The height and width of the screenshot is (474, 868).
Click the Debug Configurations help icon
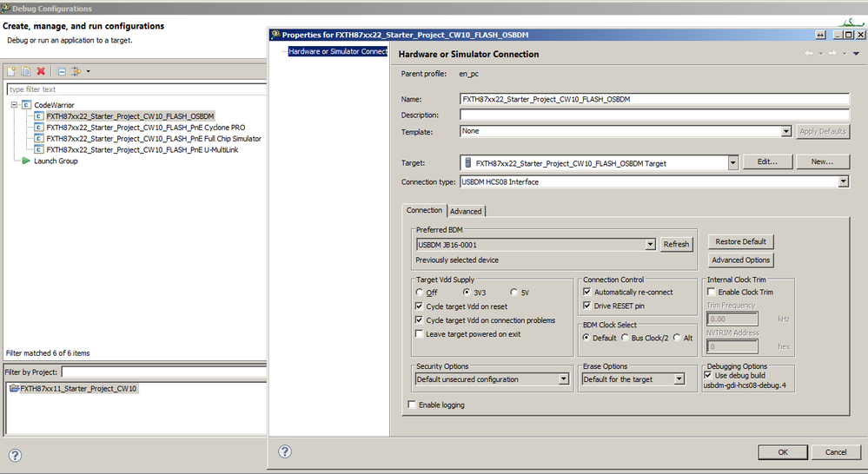(15, 455)
